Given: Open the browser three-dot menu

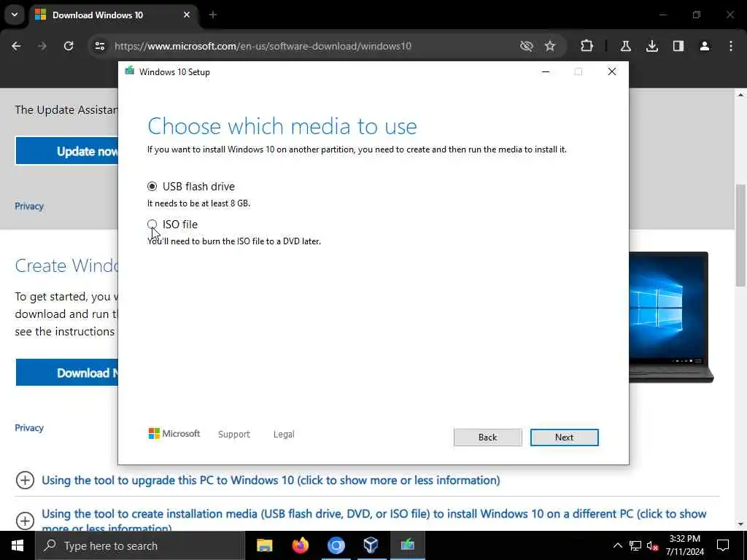Looking at the screenshot, I should tap(731, 46).
